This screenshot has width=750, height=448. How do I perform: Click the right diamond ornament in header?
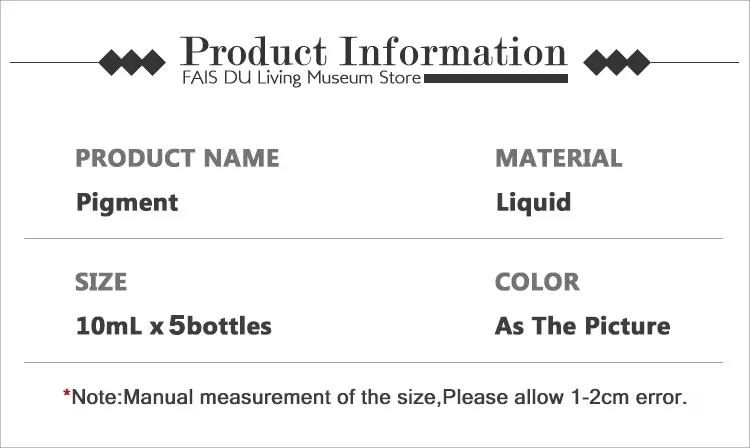point(616,63)
